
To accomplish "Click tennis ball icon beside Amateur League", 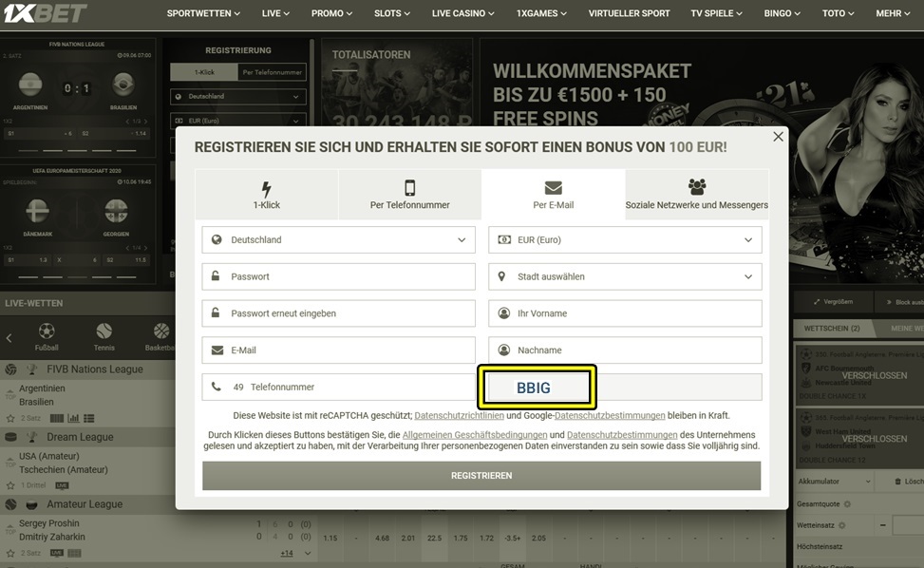I will (x=10, y=504).
